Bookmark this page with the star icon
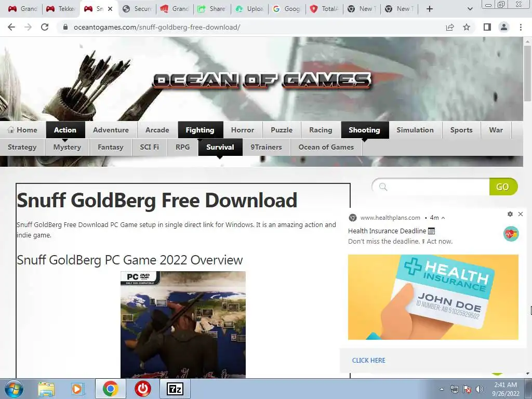532x399 pixels. pos(467,27)
